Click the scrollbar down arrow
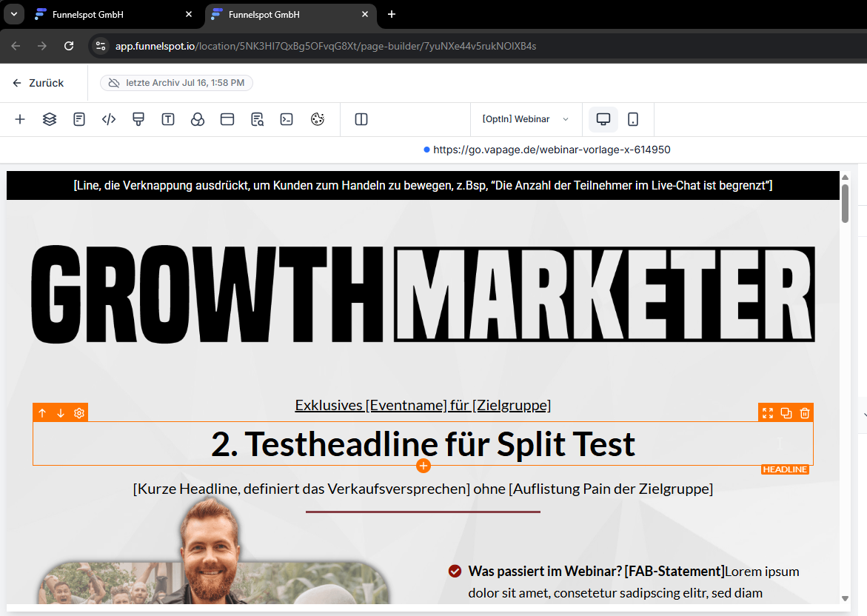Viewport: 867px width, 616px height. pyautogui.click(x=845, y=598)
